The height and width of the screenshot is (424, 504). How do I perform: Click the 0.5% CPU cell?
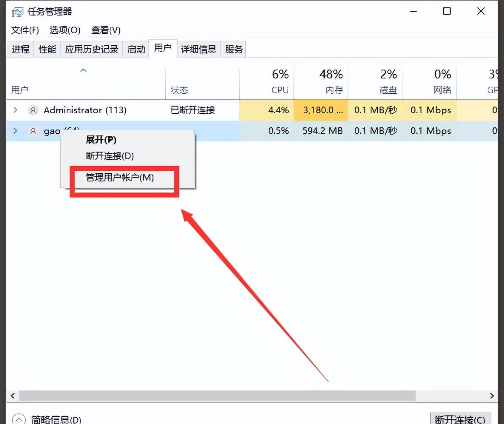[267, 131]
